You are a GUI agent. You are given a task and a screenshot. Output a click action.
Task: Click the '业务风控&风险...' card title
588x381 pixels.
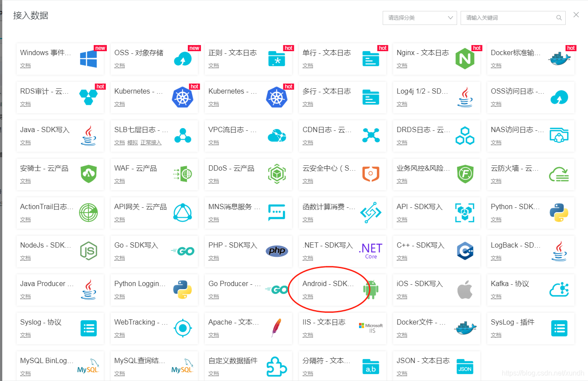[x=423, y=168]
